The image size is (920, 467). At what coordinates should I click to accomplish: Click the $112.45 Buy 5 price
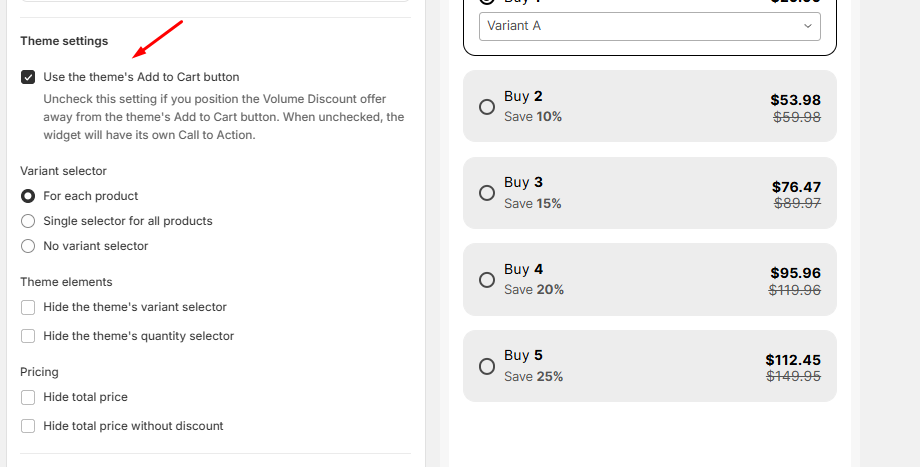(x=793, y=360)
